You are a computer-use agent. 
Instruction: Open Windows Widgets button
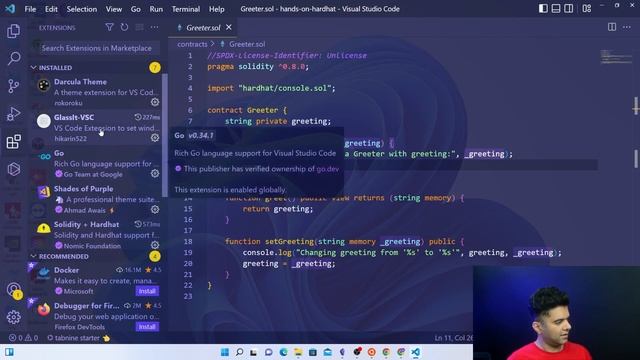(9, 352)
